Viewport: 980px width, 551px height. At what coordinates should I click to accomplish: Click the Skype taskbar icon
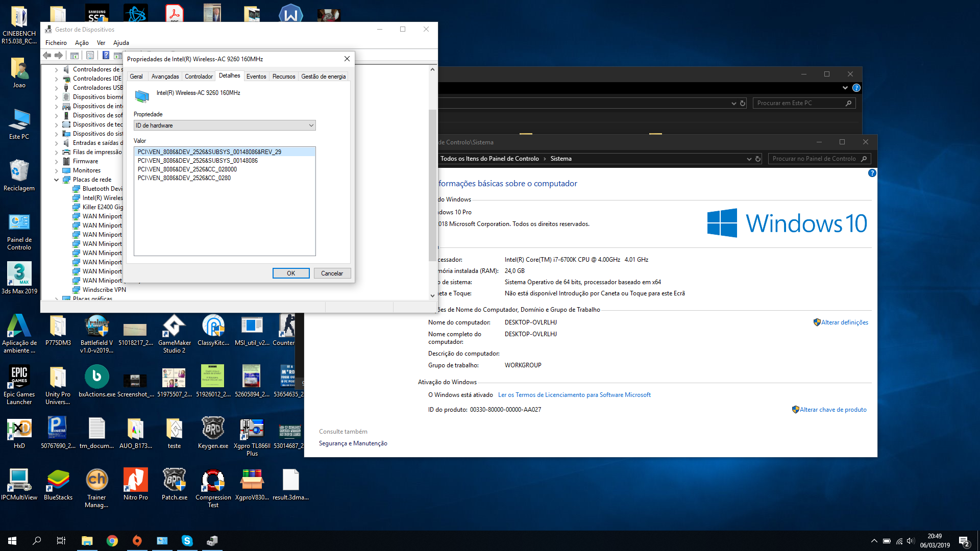click(187, 541)
